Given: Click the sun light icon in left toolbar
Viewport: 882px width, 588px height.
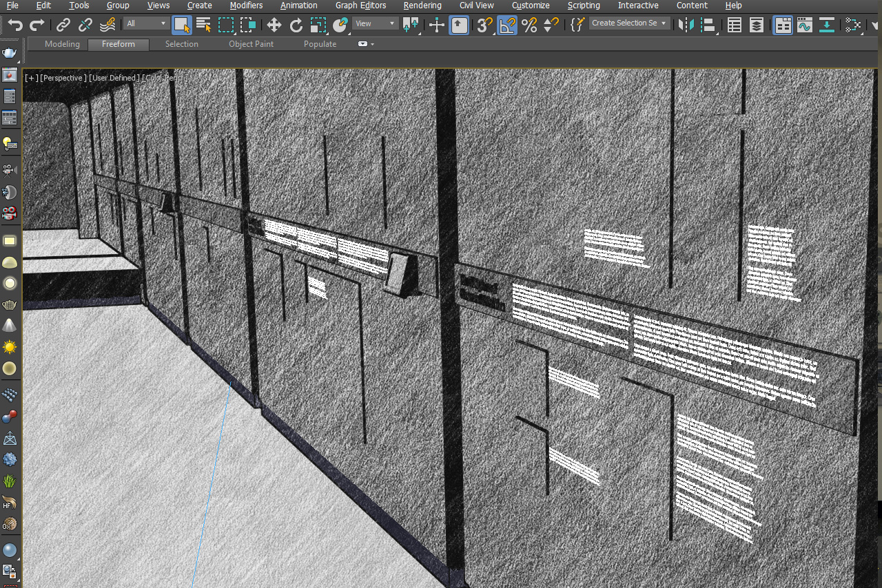Looking at the screenshot, I should point(10,347).
